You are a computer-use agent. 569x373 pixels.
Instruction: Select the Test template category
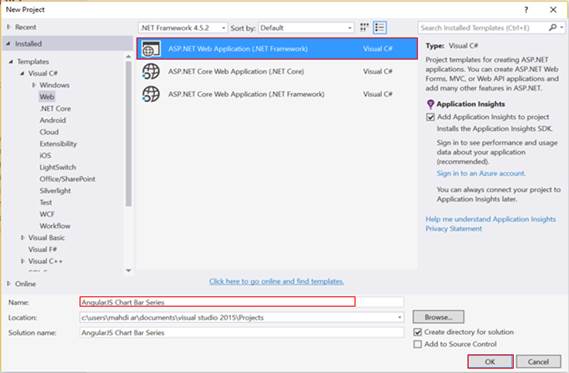[x=46, y=202]
